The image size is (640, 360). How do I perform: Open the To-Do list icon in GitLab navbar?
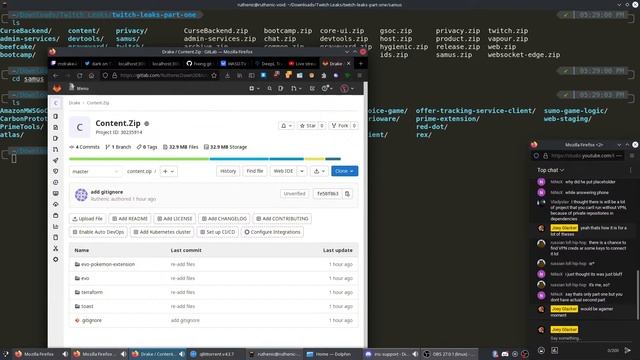coord(312,88)
